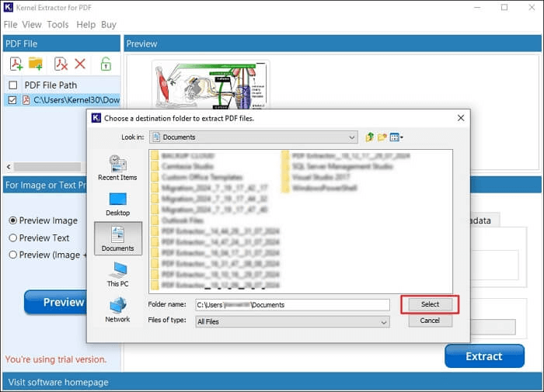Select Documents in the dialog sidebar
This screenshot has width=544, height=392.
pyautogui.click(x=118, y=239)
